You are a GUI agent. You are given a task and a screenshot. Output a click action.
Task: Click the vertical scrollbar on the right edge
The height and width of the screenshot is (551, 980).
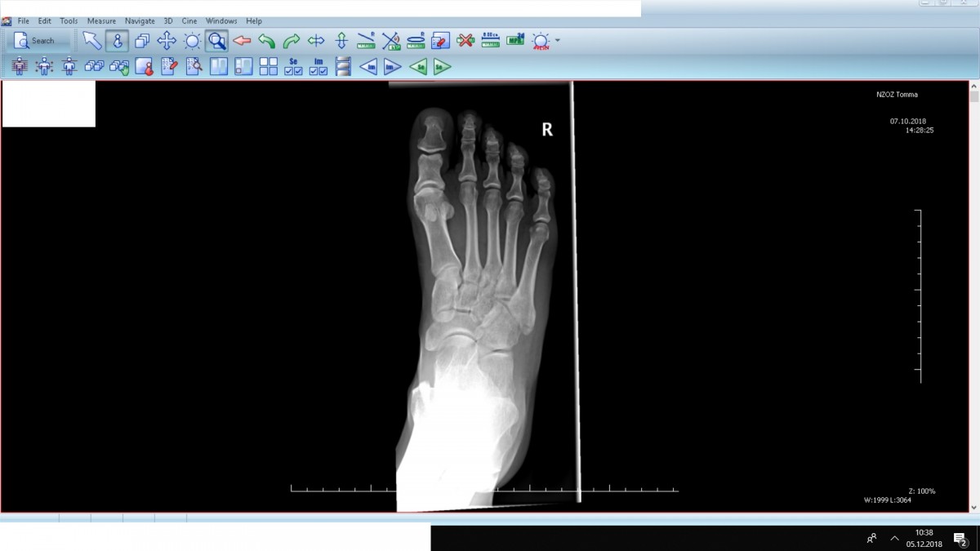pos(974,294)
